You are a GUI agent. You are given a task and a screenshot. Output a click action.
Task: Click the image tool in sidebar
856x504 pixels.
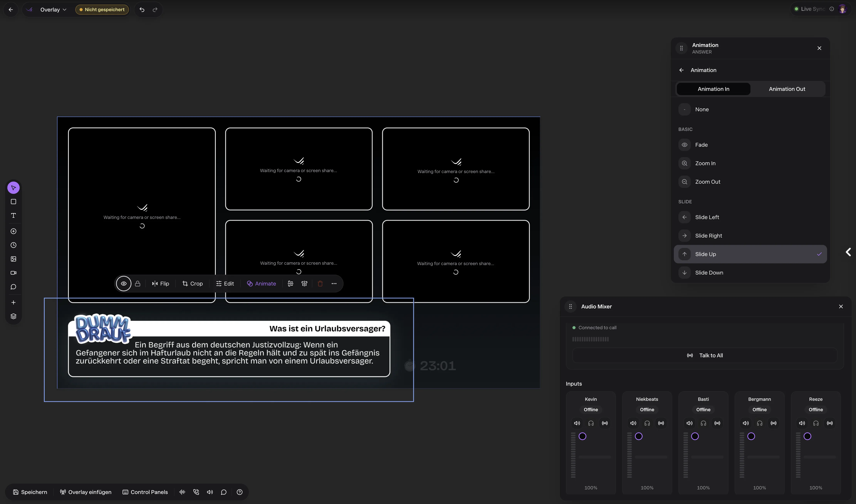click(14, 259)
